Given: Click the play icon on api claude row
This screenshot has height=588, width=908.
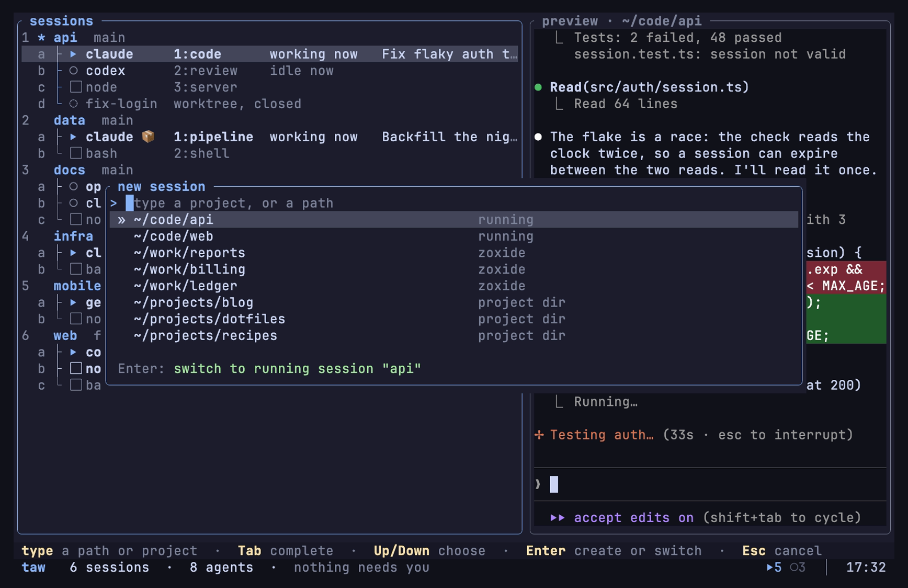Looking at the screenshot, I should point(73,54).
